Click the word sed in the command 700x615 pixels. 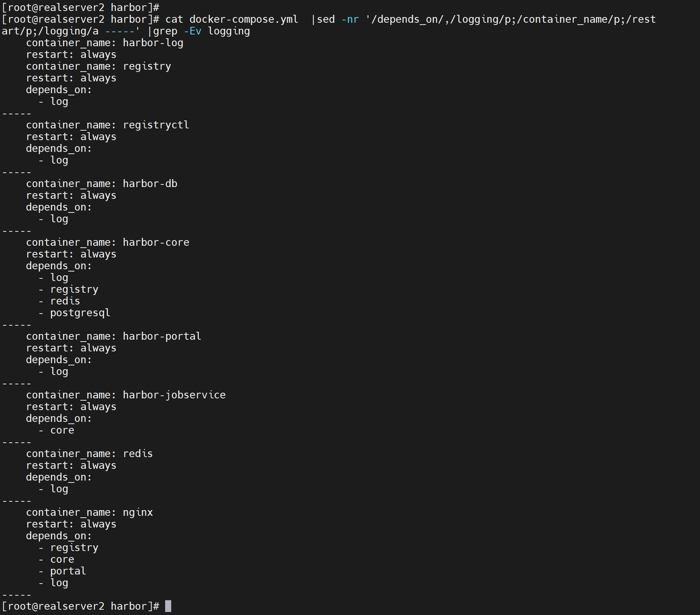pos(326,19)
